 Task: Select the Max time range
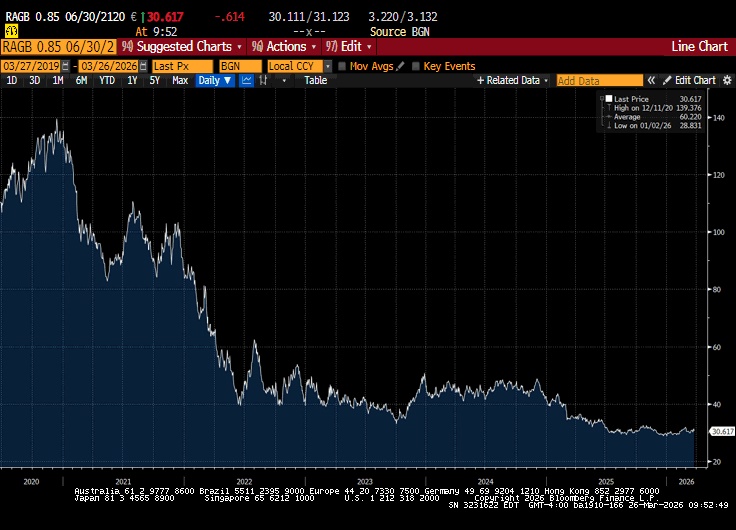click(x=180, y=80)
